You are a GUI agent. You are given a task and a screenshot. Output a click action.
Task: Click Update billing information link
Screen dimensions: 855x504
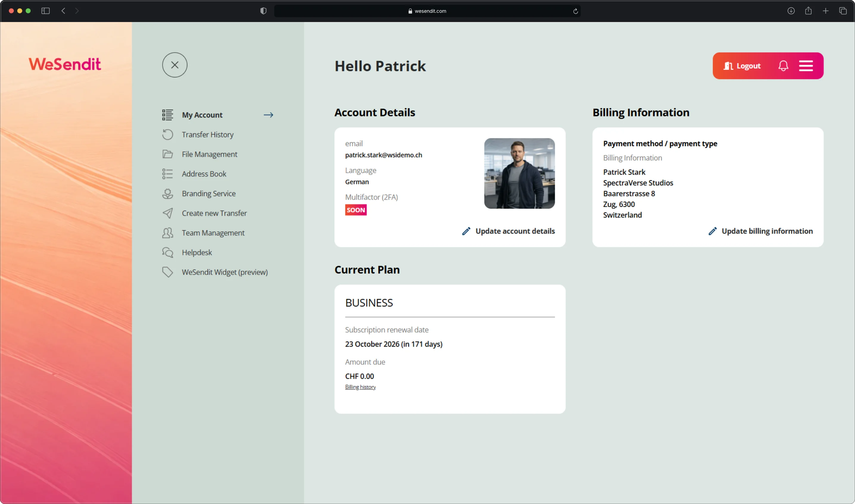(x=767, y=231)
